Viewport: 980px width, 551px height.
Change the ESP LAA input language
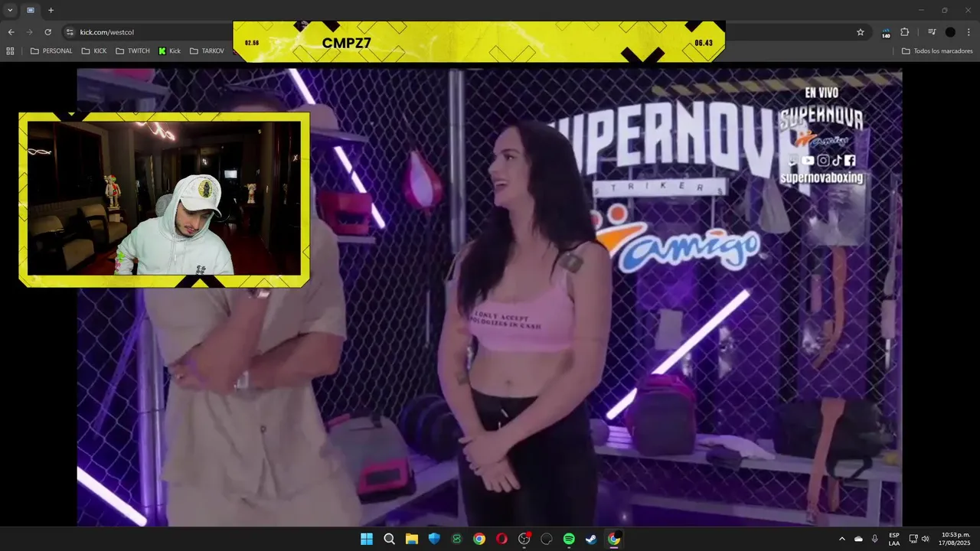pyautogui.click(x=894, y=539)
